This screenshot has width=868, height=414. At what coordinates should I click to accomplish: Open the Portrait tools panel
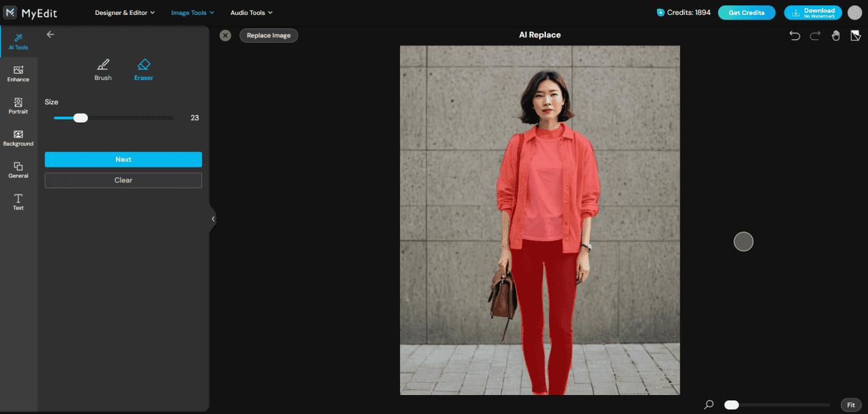click(x=18, y=105)
